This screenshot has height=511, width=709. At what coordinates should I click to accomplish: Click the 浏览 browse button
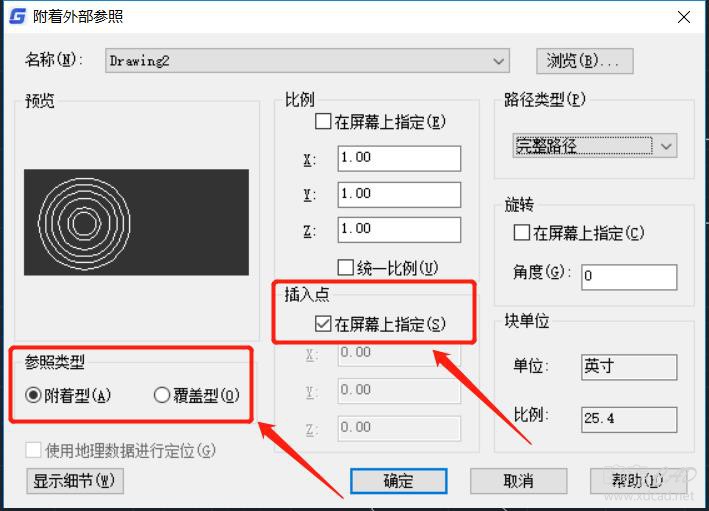(584, 61)
